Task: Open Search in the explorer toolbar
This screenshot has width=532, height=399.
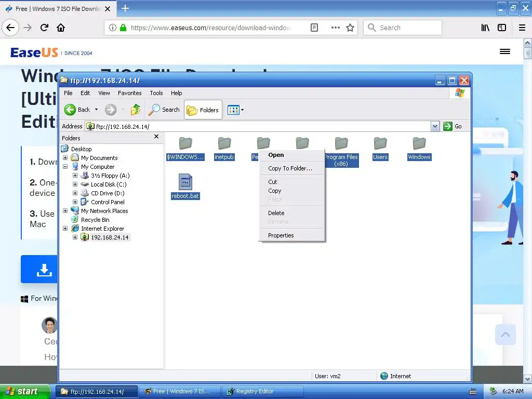Action: pyautogui.click(x=164, y=110)
